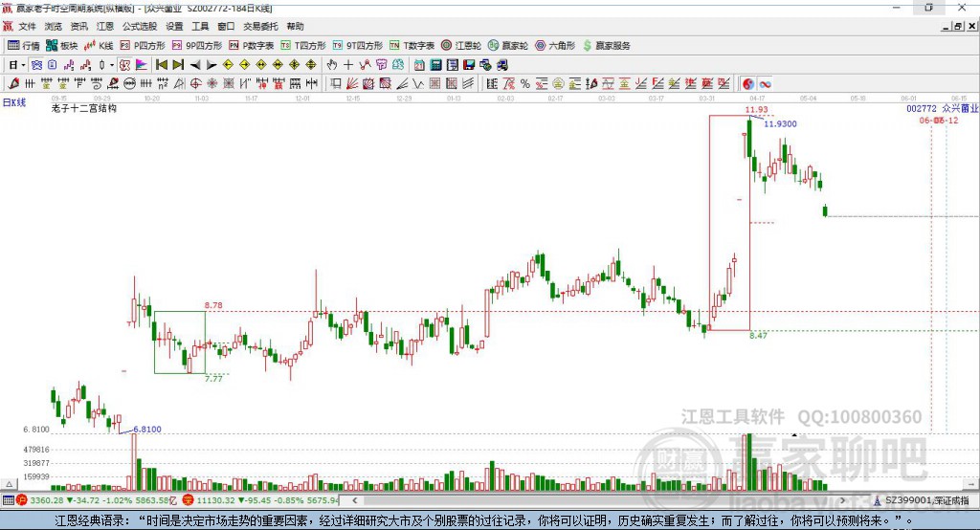
Task: Click the Shenzhen index 11130.32 status entry
Action: coord(262,500)
